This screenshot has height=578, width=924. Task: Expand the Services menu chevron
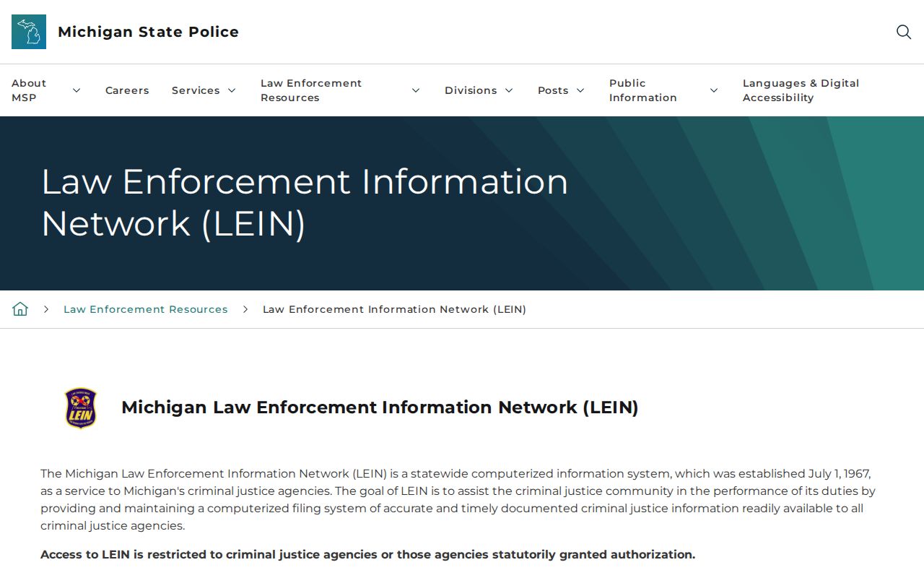[232, 90]
